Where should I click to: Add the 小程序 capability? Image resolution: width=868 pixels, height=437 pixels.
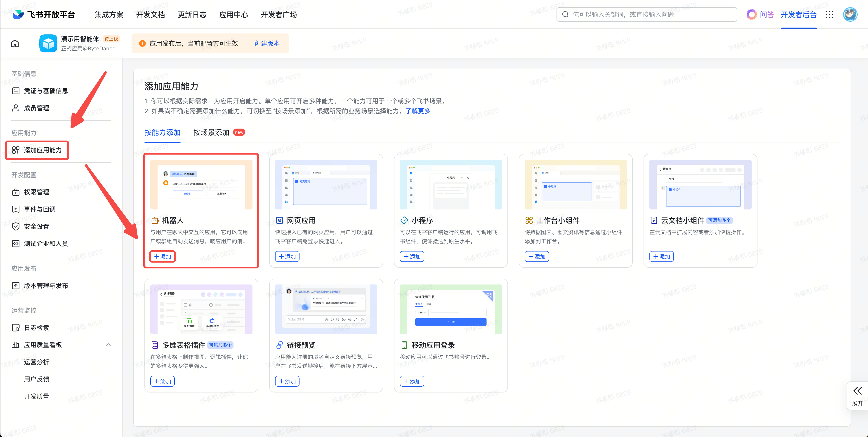[x=412, y=257]
